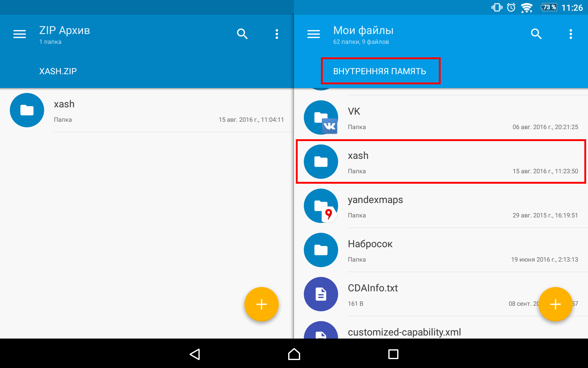This screenshot has width=588, height=368.
Task: Open the VK folder
Action: click(441, 118)
